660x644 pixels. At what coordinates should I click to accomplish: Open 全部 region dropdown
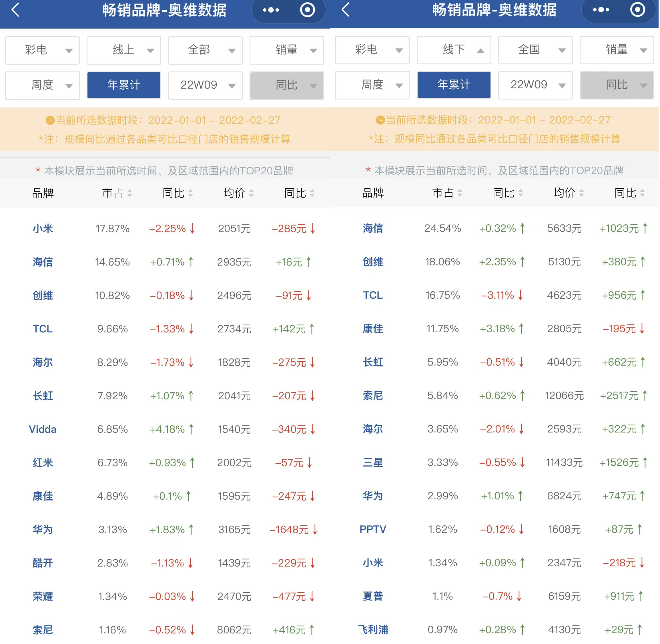coord(206,50)
